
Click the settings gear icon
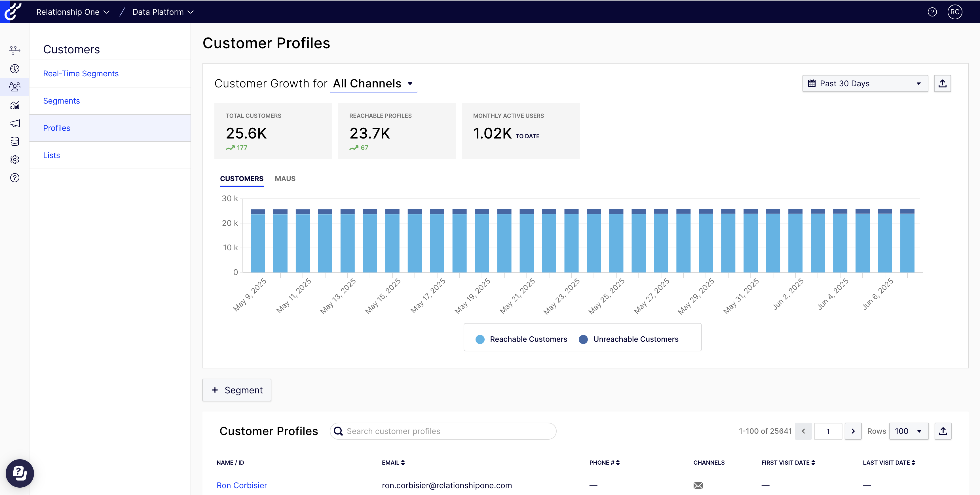coord(14,160)
